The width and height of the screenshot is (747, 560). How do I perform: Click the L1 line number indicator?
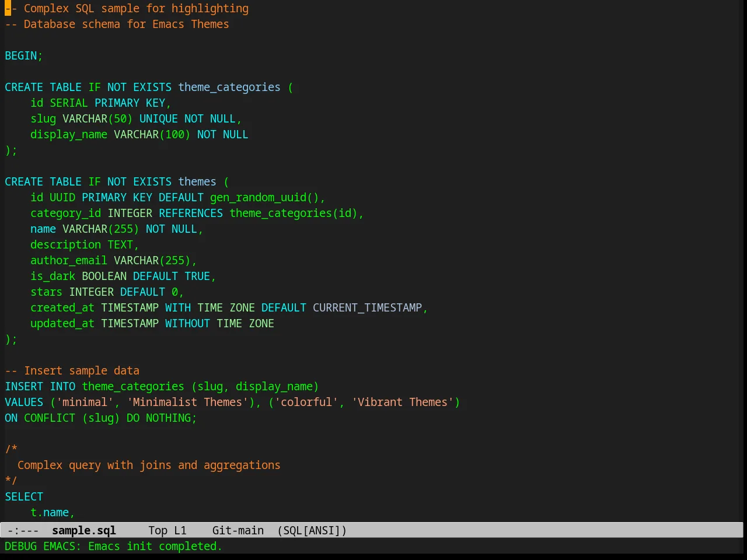(180, 530)
